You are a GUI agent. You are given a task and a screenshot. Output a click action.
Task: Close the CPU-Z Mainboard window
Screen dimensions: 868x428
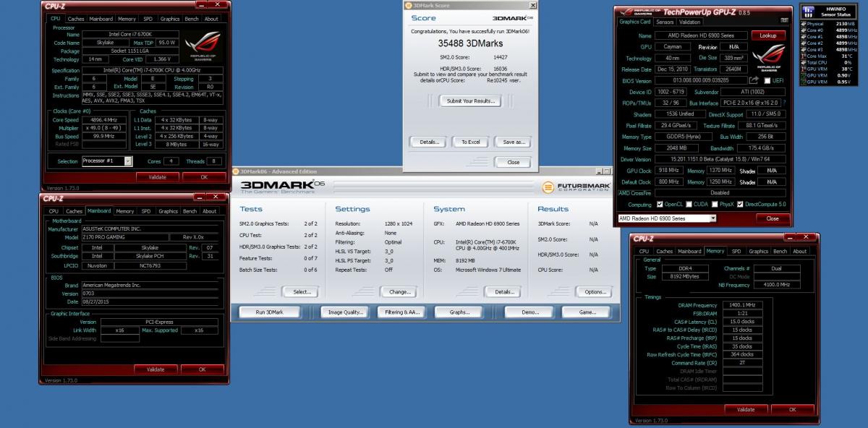(216, 197)
